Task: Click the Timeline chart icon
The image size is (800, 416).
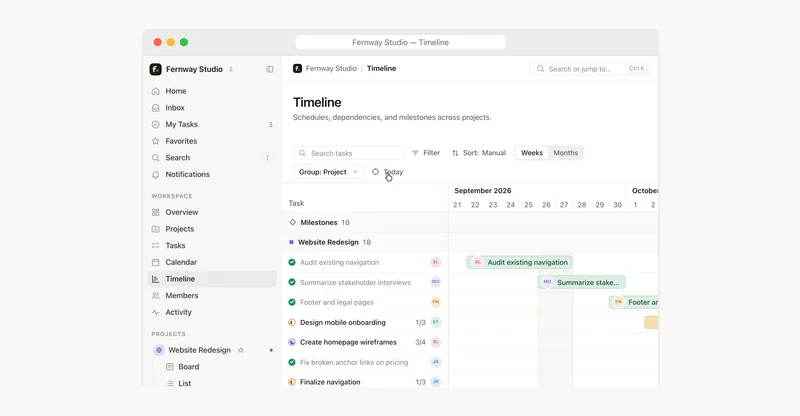Action: 156,279
